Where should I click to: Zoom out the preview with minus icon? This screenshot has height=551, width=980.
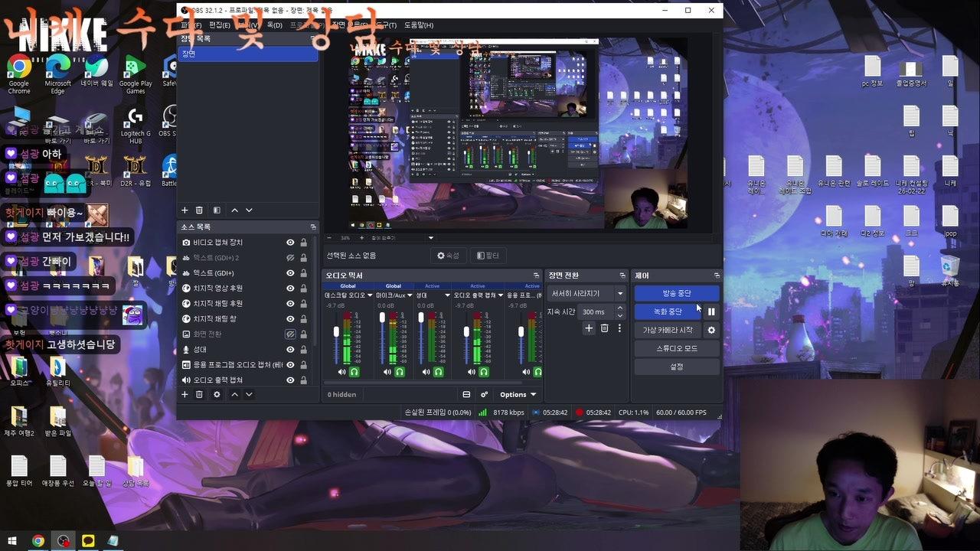[x=329, y=238]
